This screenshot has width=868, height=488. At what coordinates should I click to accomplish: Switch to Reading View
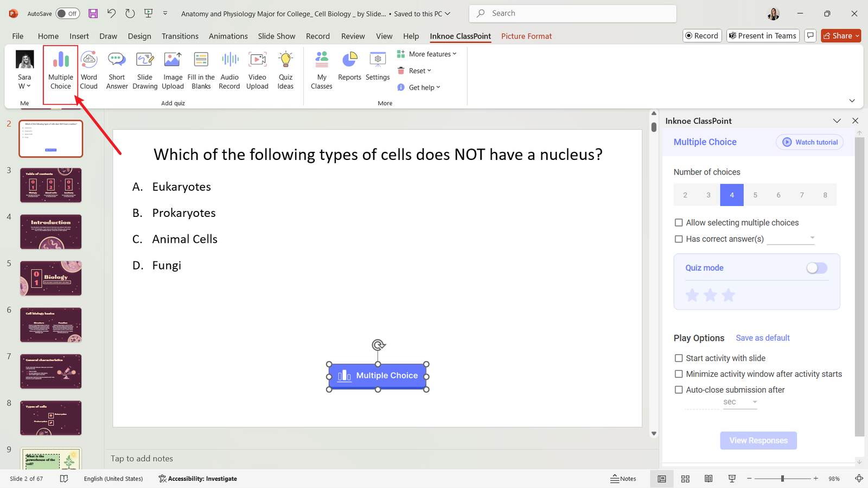[709, 479]
